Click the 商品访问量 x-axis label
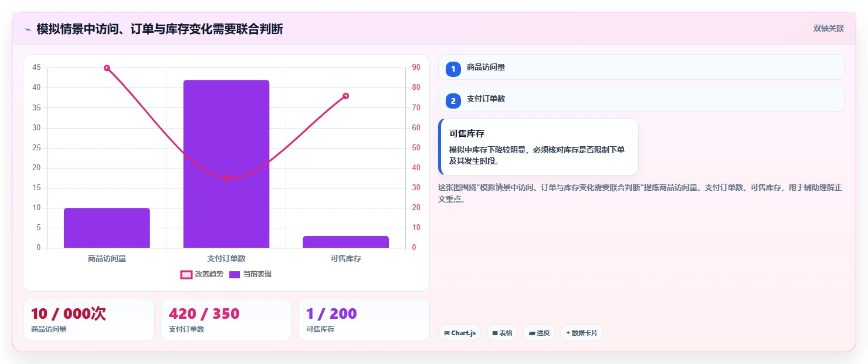The height and width of the screenshot is (364, 868). [x=107, y=258]
